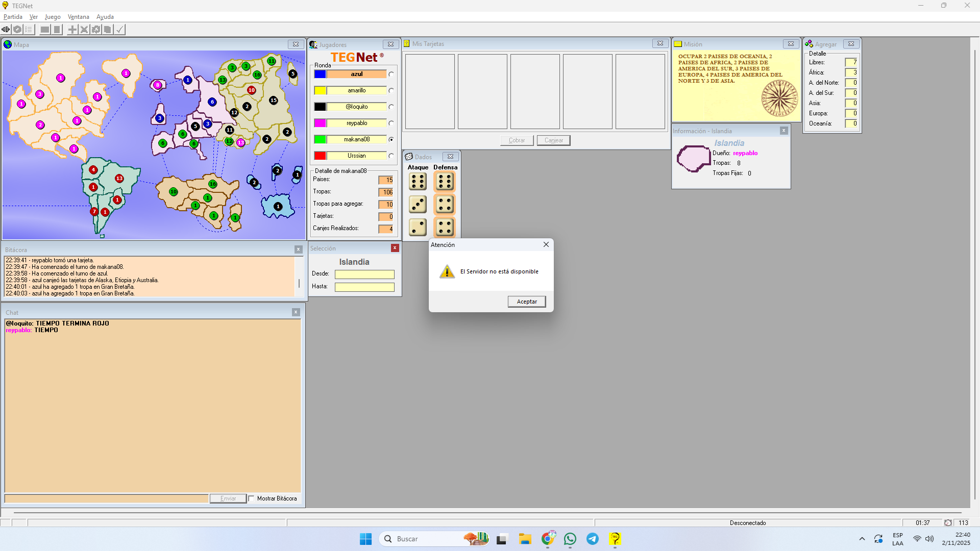Click the top attack die showing six
This screenshot has height=551, width=980.
point(418,182)
